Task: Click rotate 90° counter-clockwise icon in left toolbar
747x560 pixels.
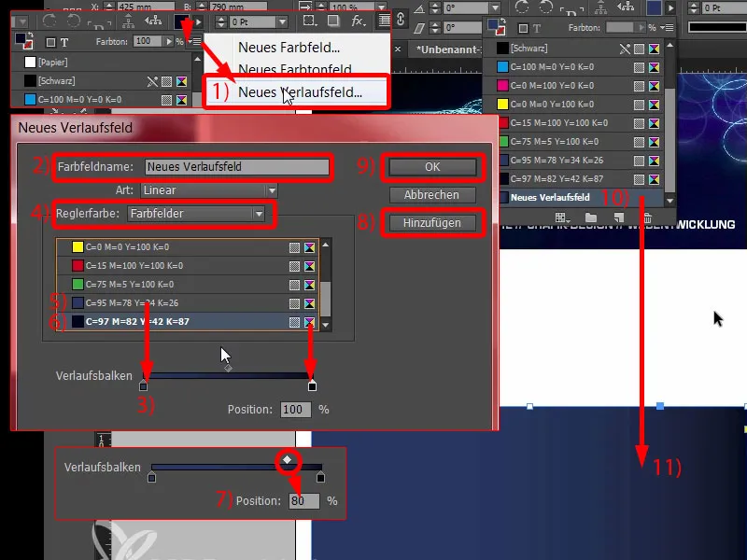Action: 74,21
